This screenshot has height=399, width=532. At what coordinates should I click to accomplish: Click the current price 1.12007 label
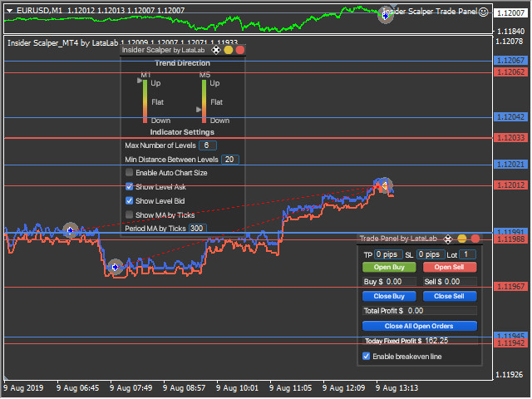510,13
